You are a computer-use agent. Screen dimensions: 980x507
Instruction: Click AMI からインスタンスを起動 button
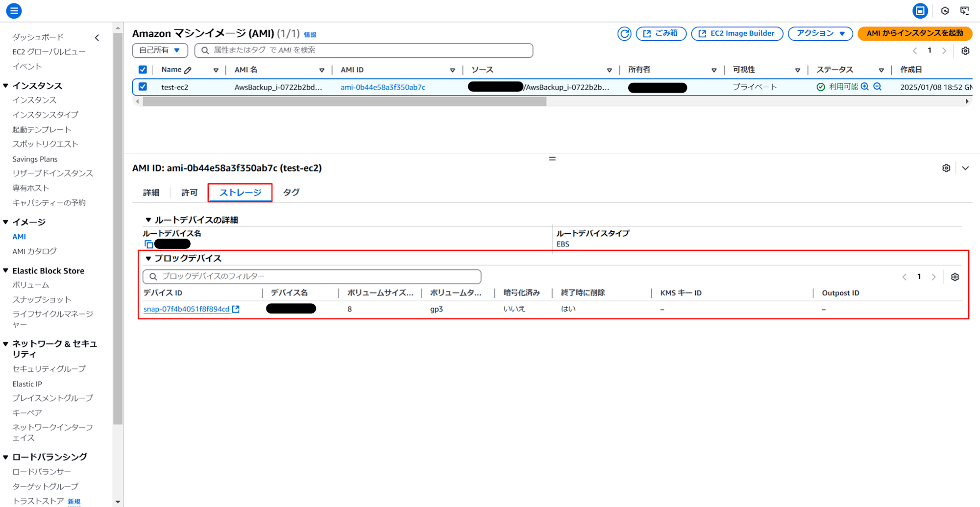pos(915,33)
